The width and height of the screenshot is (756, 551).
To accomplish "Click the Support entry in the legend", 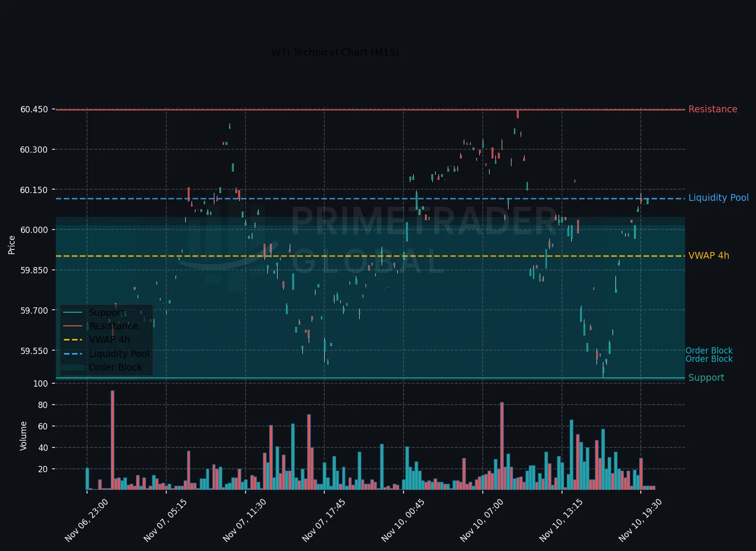I will click(107, 313).
